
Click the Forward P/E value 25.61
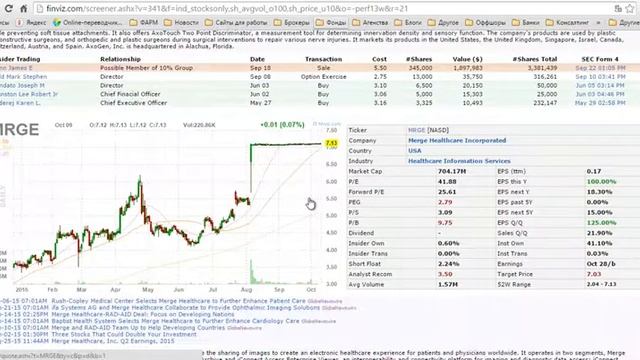pos(447,192)
